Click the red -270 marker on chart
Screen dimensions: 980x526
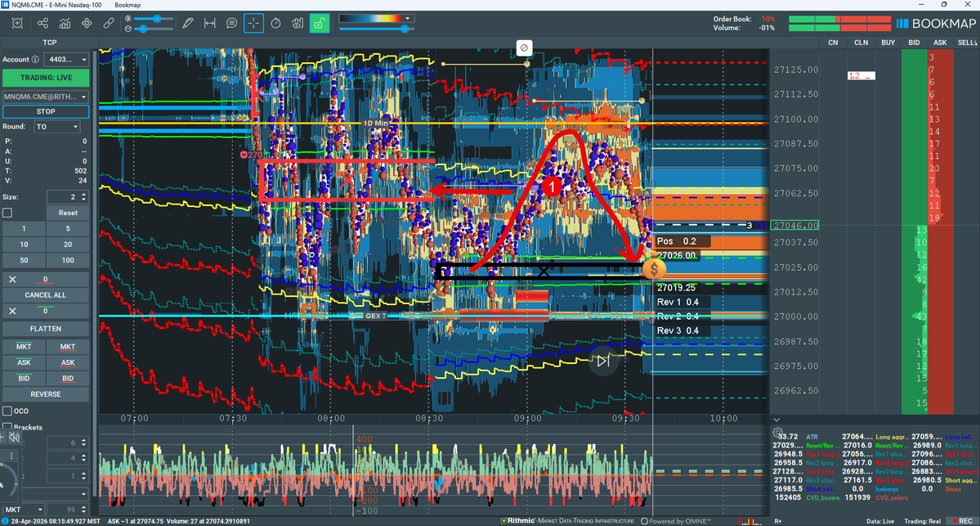252,155
